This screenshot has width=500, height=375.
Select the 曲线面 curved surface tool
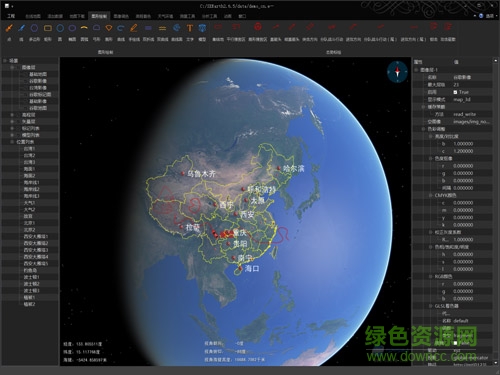(x=177, y=32)
